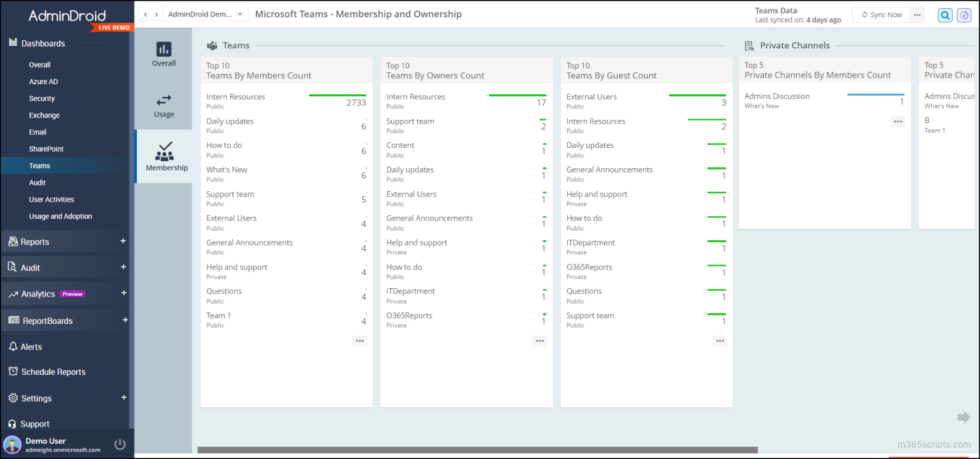Click the task checkmark icon in top bar
Screen dimensions: 980x459
964,15
